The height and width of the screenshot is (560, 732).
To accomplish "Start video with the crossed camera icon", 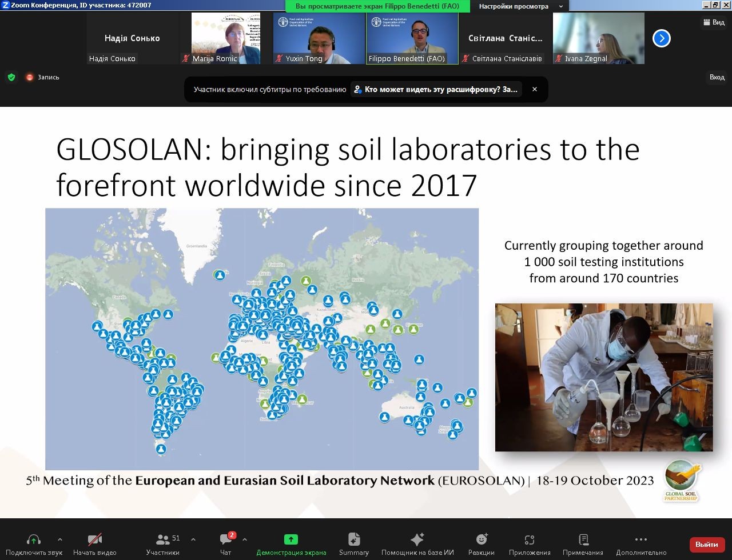I will tap(95, 539).
